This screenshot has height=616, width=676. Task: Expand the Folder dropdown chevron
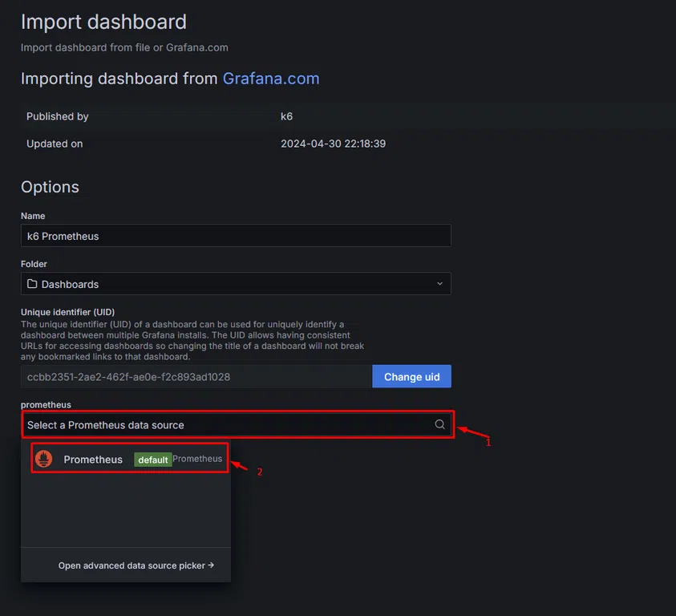[439, 284]
